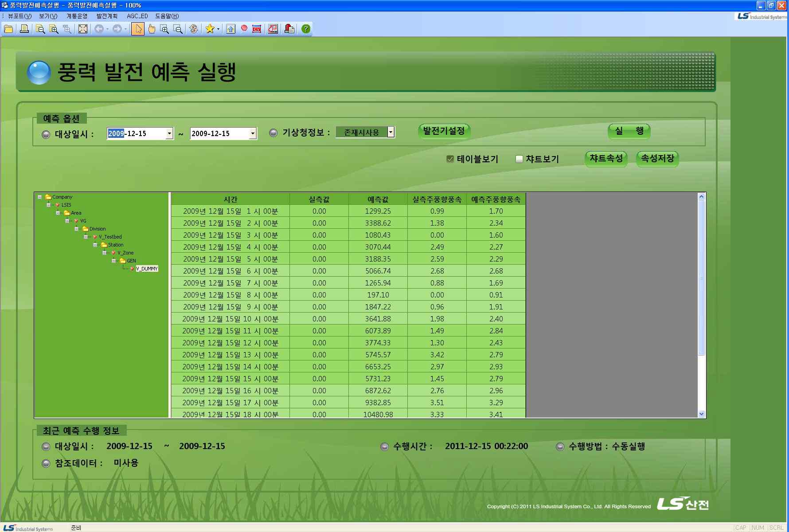Collapse the Division tree node
Viewport: 789px width, 532px height.
pyautogui.click(x=76, y=229)
